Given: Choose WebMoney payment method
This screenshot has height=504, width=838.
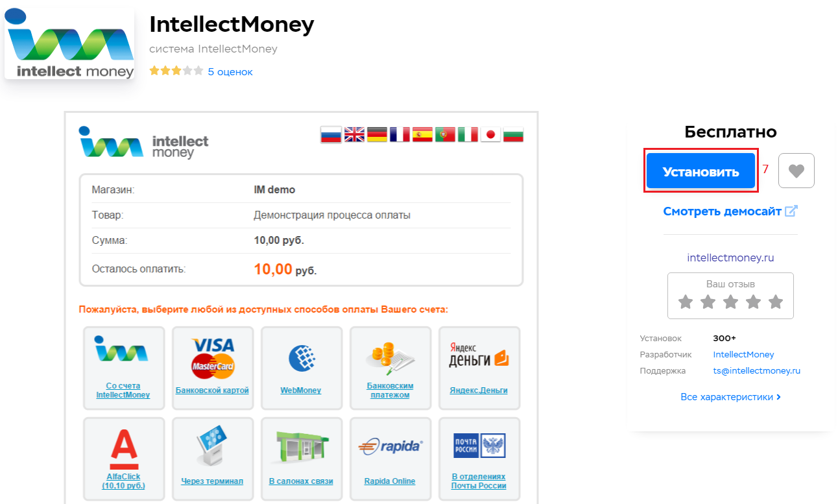Looking at the screenshot, I should point(301,359).
